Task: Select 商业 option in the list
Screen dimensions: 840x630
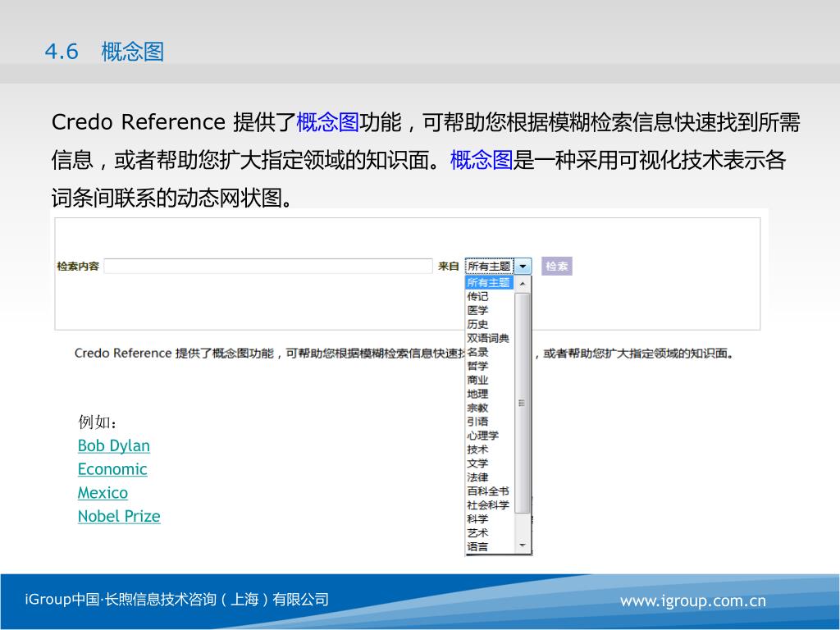Action: tap(477, 380)
